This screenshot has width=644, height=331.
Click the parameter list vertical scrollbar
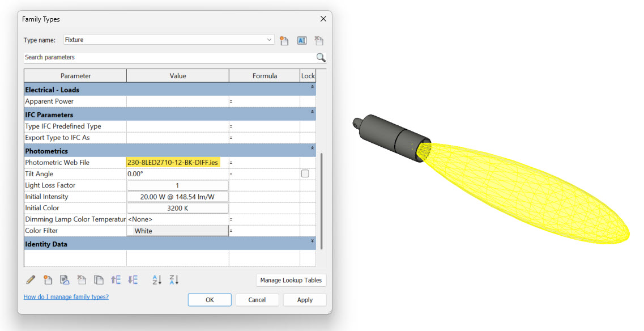coord(322,201)
